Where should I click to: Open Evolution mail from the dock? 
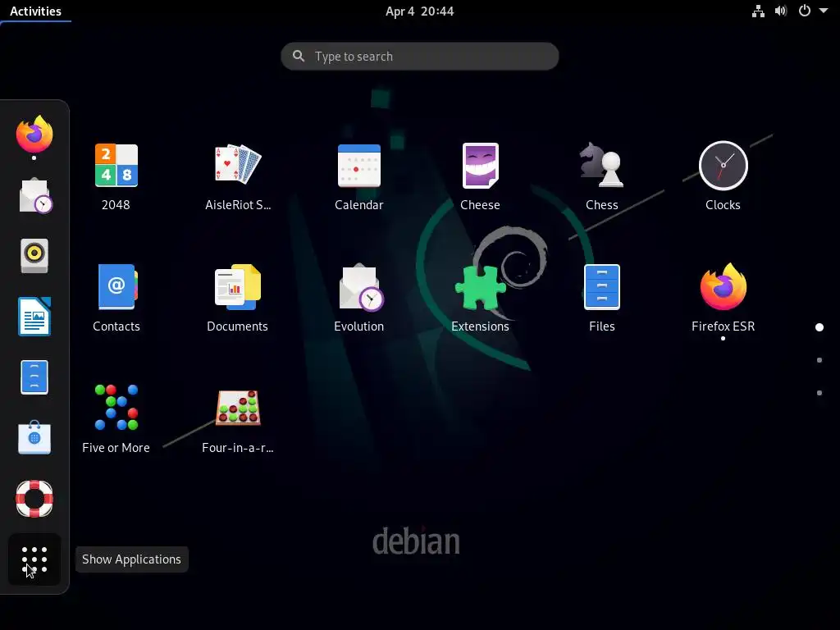point(35,195)
